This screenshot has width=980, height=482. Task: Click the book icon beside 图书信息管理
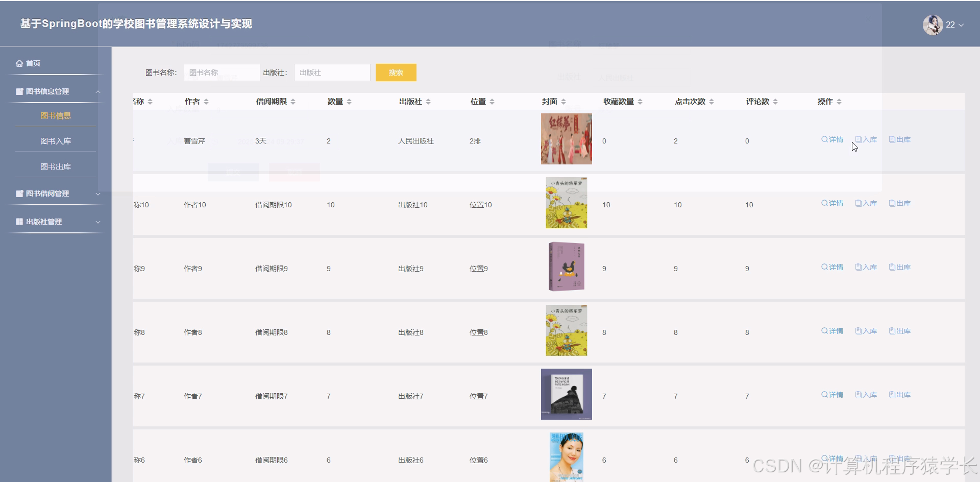tap(18, 91)
